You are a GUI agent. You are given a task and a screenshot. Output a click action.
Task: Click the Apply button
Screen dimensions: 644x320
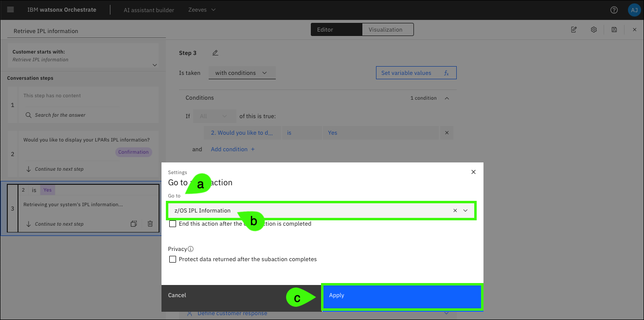coord(402,296)
